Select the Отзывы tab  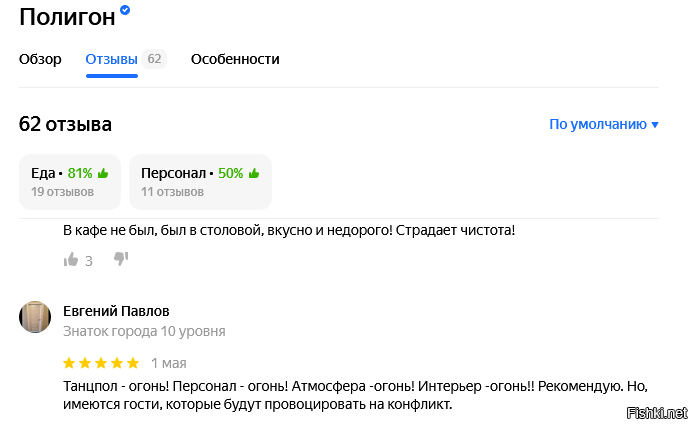coord(111,59)
